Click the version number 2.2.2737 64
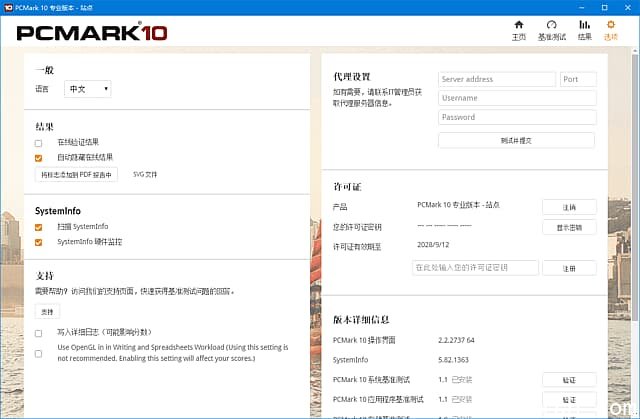The height and width of the screenshot is (419, 640). click(456, 340)
